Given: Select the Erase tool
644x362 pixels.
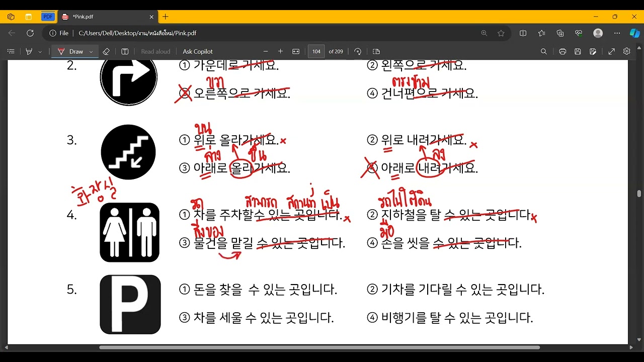Looking at the screenshot, I should click(x=106, y=51).
